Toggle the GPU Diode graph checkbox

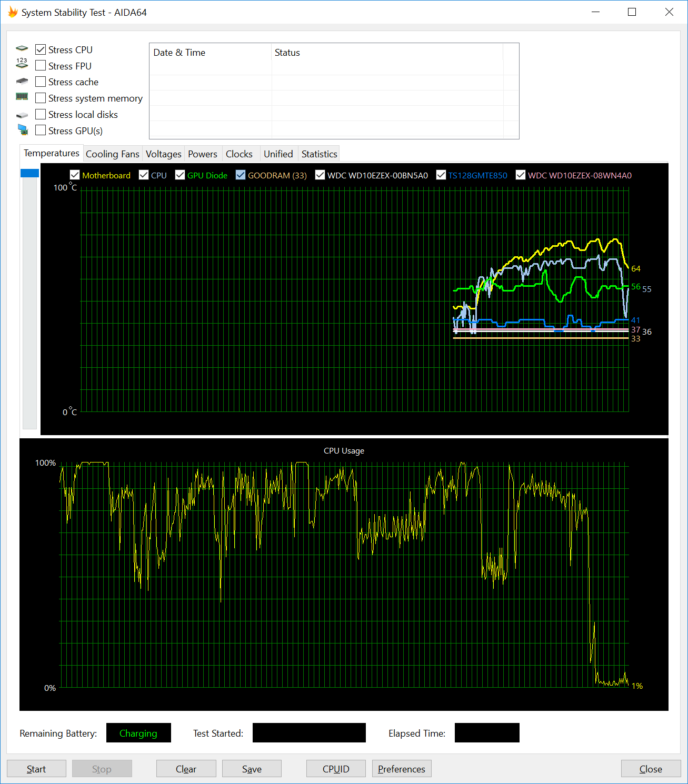coord(180,175)
